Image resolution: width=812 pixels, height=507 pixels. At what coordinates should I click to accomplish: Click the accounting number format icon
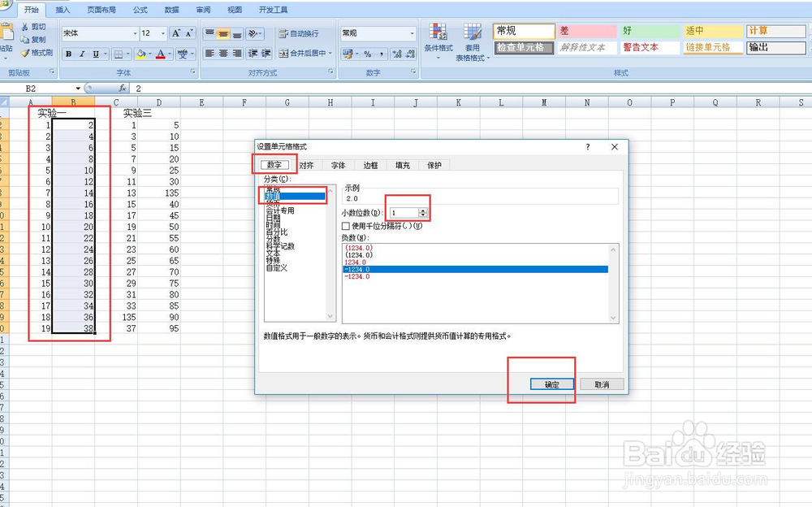[x=347, y=54]
